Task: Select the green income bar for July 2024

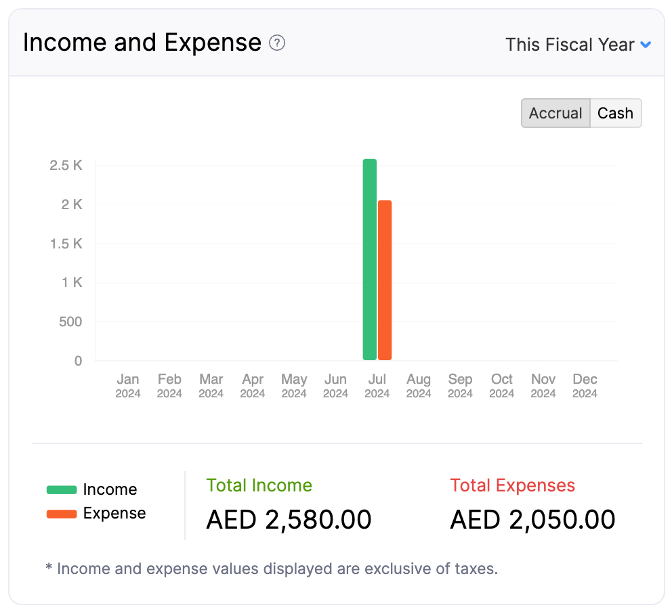Action: click(x=369, y=257)
